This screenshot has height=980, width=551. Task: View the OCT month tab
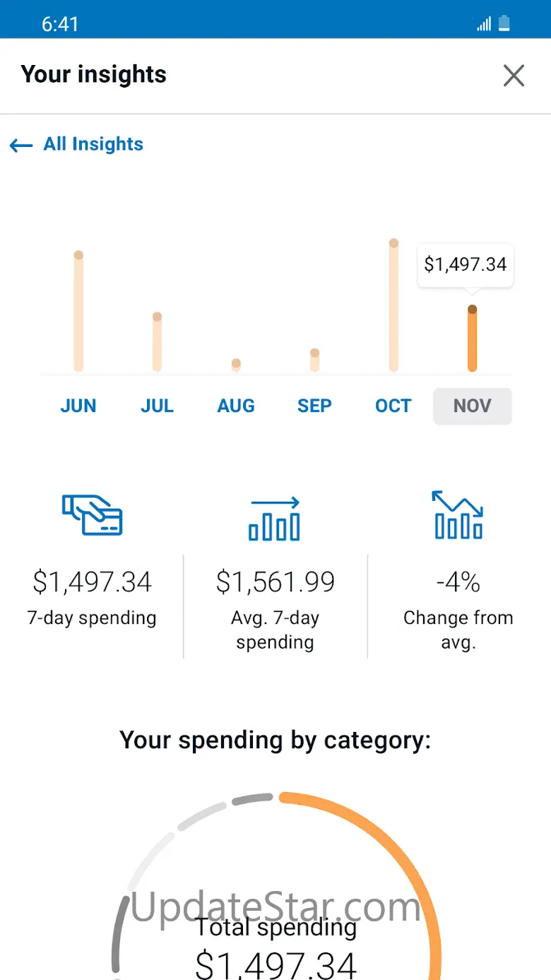point(393,406)
